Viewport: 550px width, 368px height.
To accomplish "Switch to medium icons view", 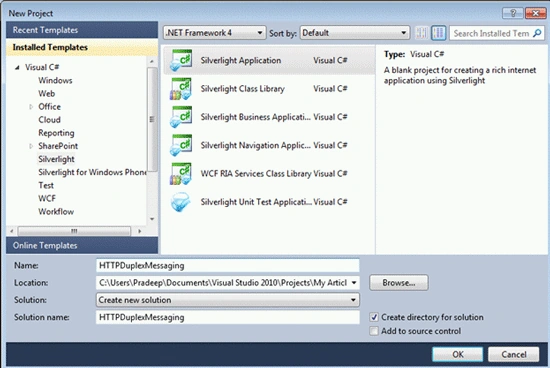I will 438,33.
